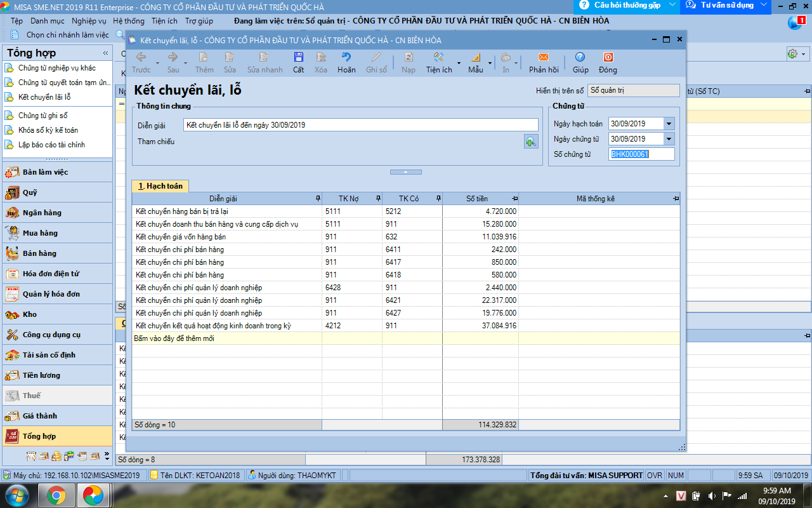The height and width of the screenshot is (508, 812).
Task: Click the Windows Start button
Action: click(x=17, y=495)
